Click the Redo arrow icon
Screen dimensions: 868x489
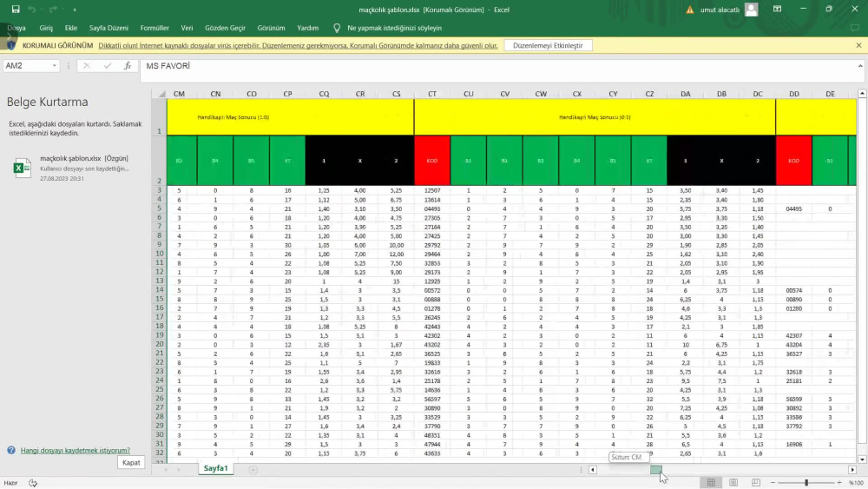click(x=53, y=10)
